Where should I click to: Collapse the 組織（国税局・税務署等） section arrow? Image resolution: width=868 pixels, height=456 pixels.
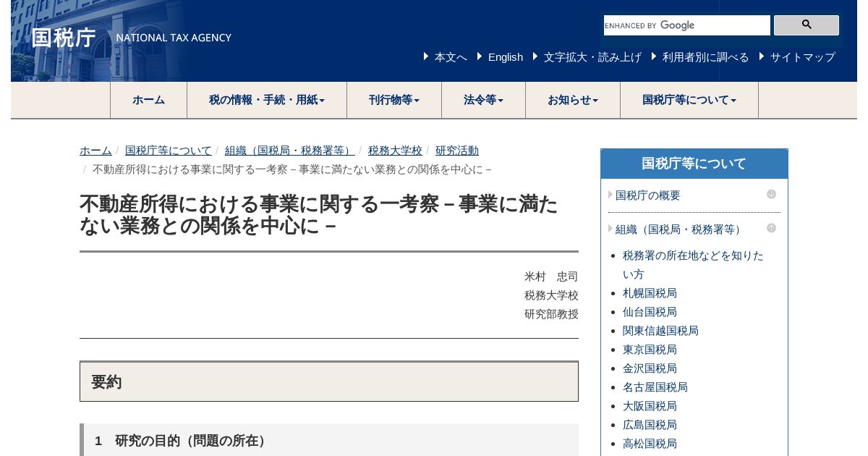pyautogui.click(x=771, y=228)
